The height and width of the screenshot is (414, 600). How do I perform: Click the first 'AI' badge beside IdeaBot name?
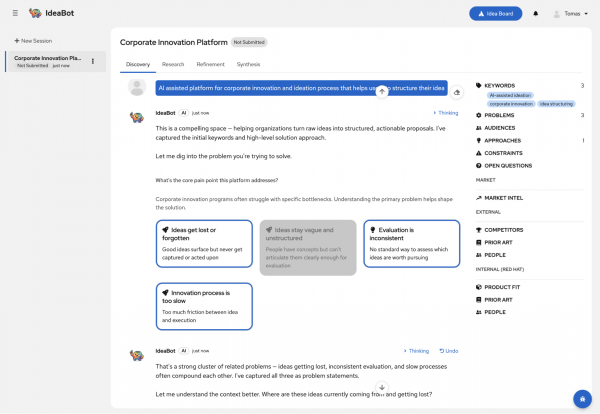coord(184,113)
